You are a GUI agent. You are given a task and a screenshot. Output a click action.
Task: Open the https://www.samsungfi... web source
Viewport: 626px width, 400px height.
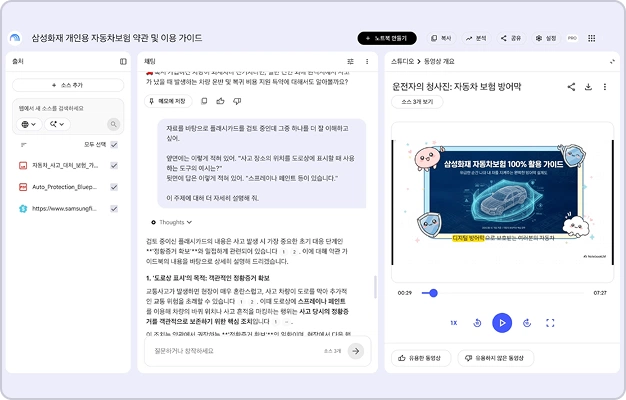coord(64,208)
